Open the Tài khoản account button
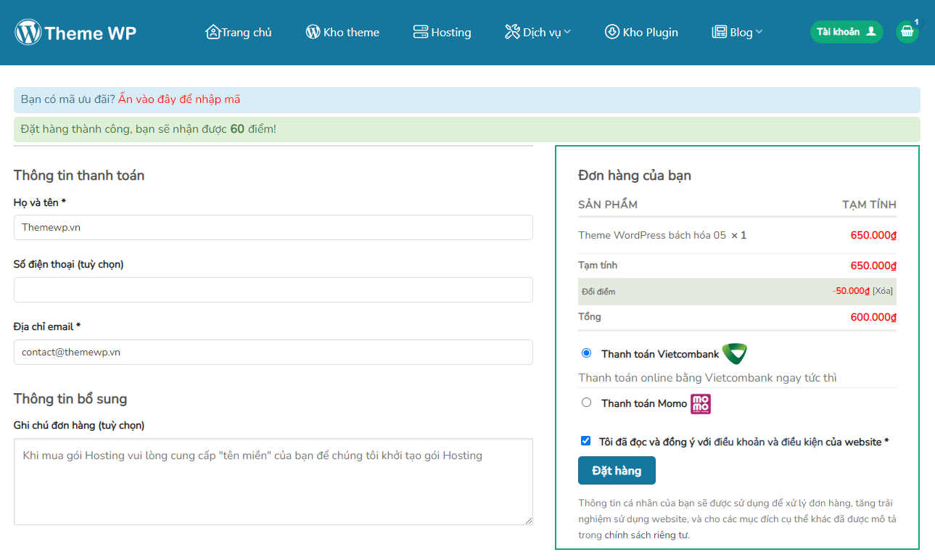The width and height of the screenshot is (935, 560). [x=846, y=32]
